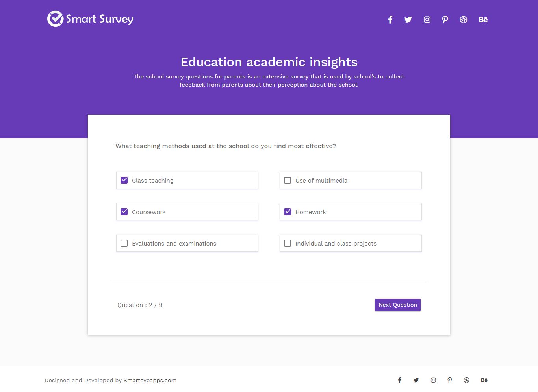Click the Pinterest icon in the footer
Screen dimensions: 538x392
point(450,380)
